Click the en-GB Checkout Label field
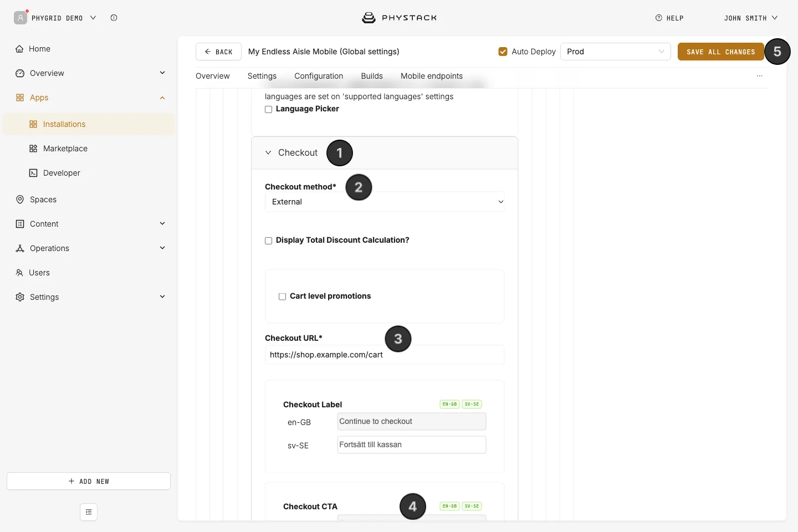The height and width of the screenshot is (532, 798). pos(412,421)
